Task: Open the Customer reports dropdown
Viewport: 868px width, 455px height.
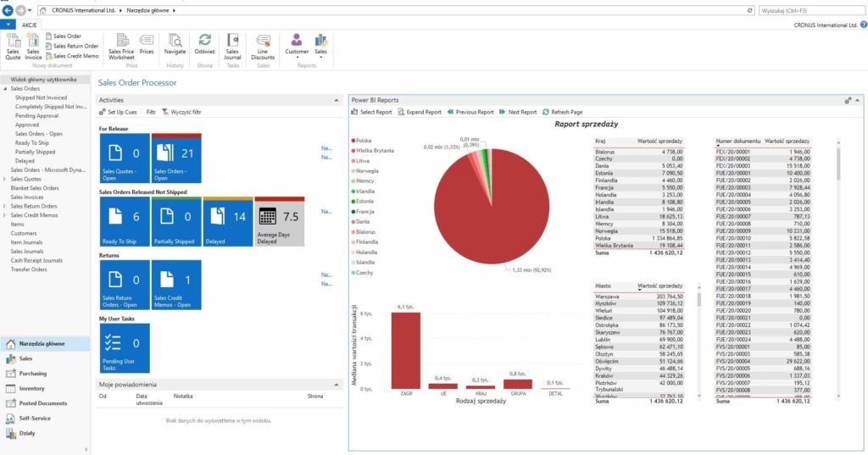Action: [x=297, y=46]
